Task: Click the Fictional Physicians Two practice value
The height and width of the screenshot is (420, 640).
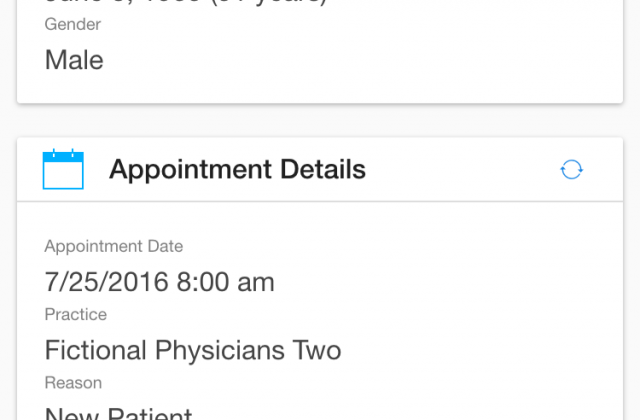Action: 193,350
